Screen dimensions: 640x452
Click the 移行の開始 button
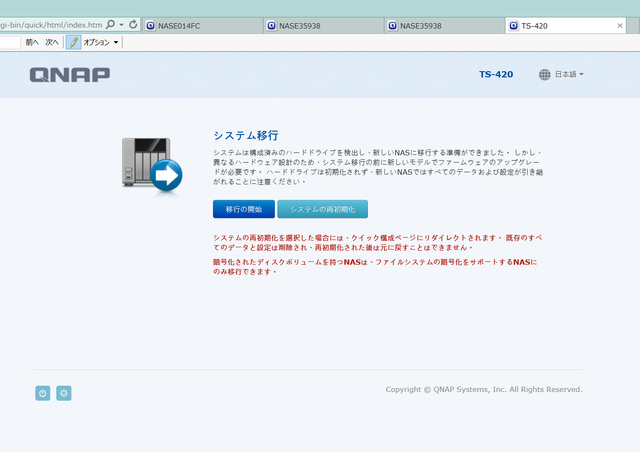243,209
